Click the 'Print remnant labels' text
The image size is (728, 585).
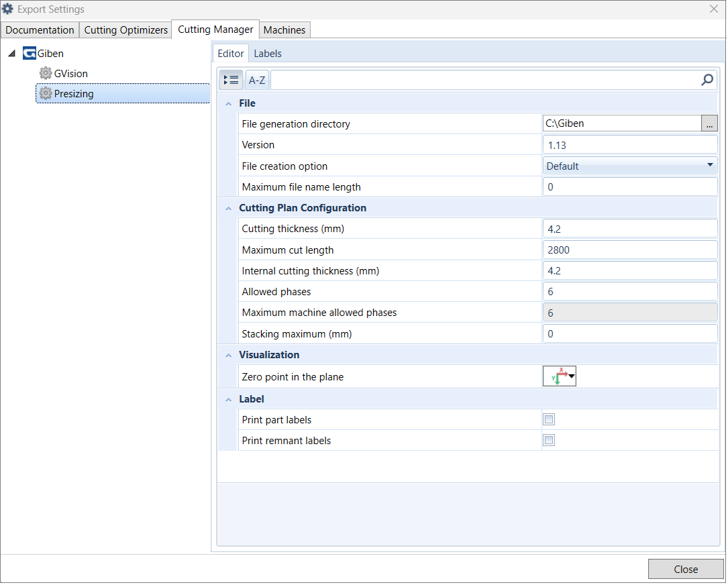287,441
